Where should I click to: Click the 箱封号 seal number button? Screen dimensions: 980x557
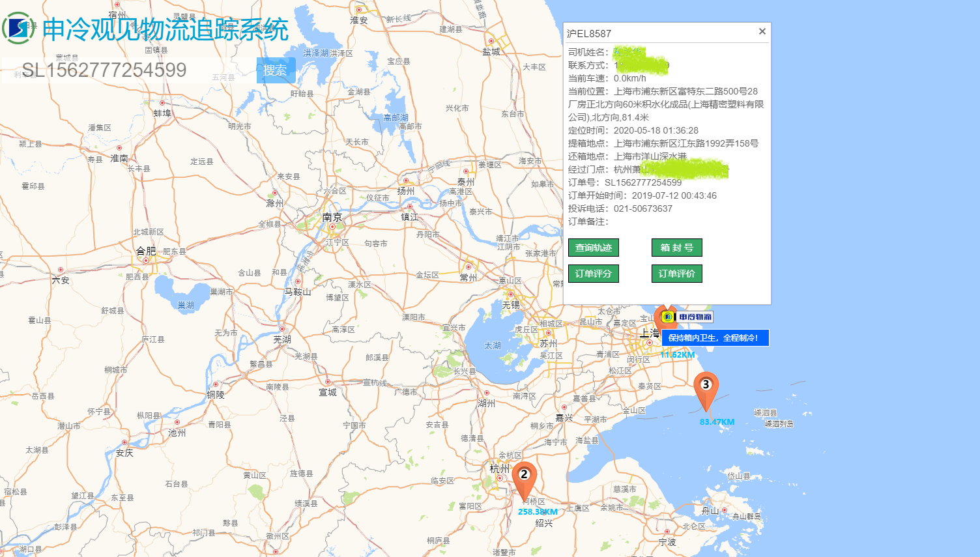[x=676, y=248]
